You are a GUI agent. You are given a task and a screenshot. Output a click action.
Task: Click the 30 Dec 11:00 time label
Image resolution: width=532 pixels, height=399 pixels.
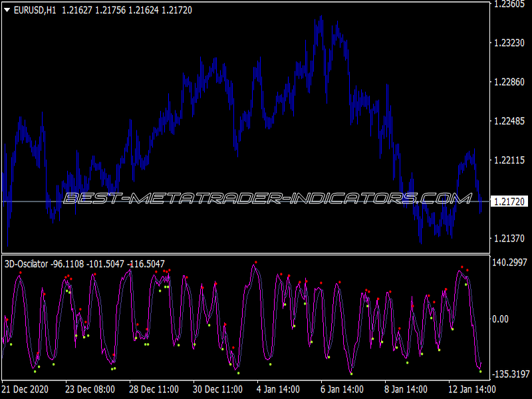click(x=217, y=389)
